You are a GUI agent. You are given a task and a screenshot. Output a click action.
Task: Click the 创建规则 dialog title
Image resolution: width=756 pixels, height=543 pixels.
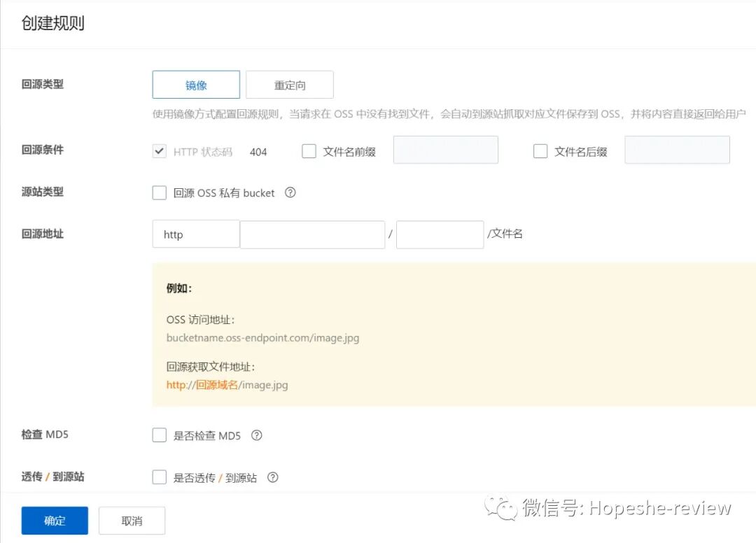52,22
